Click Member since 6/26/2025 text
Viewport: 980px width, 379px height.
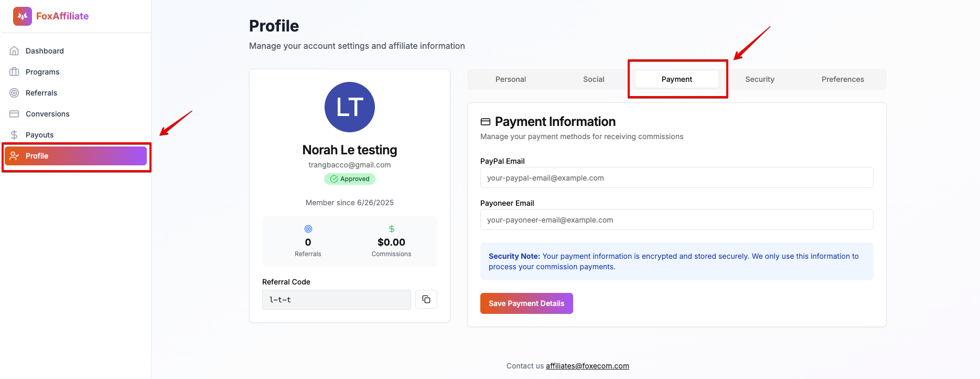350,203
